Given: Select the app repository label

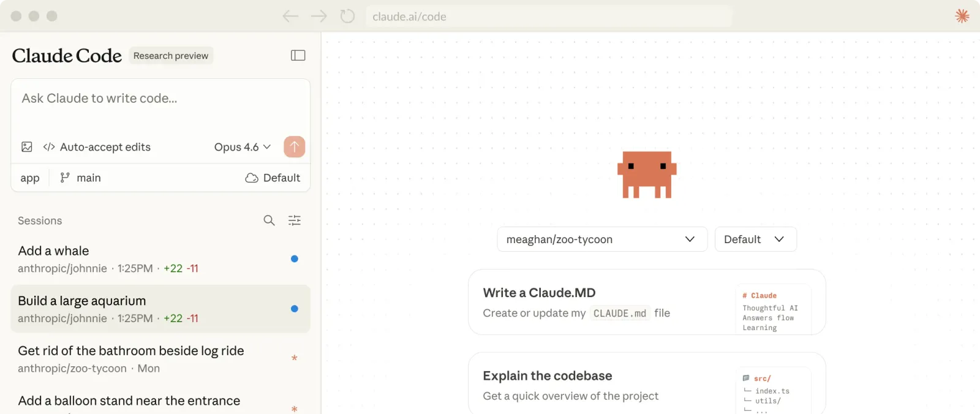Looking at the screenshot, I should (x=30, y=178).
